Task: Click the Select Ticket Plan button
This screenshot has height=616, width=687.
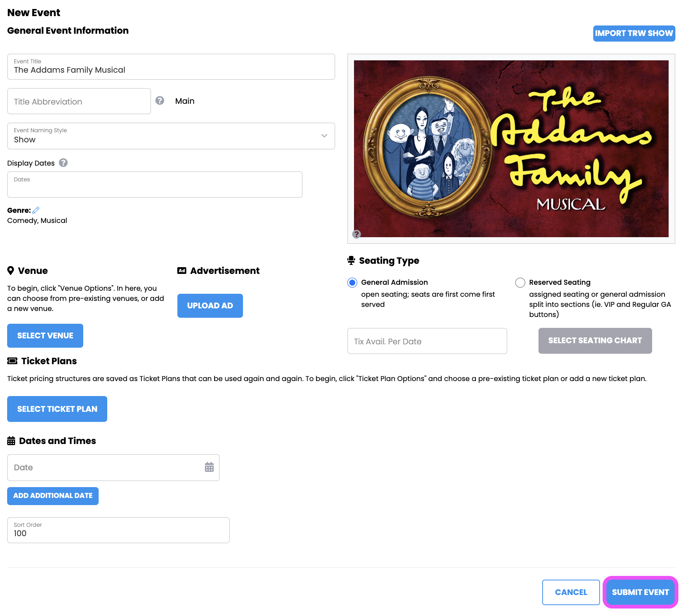Action: pyautogui.click(x=57, y=409)
